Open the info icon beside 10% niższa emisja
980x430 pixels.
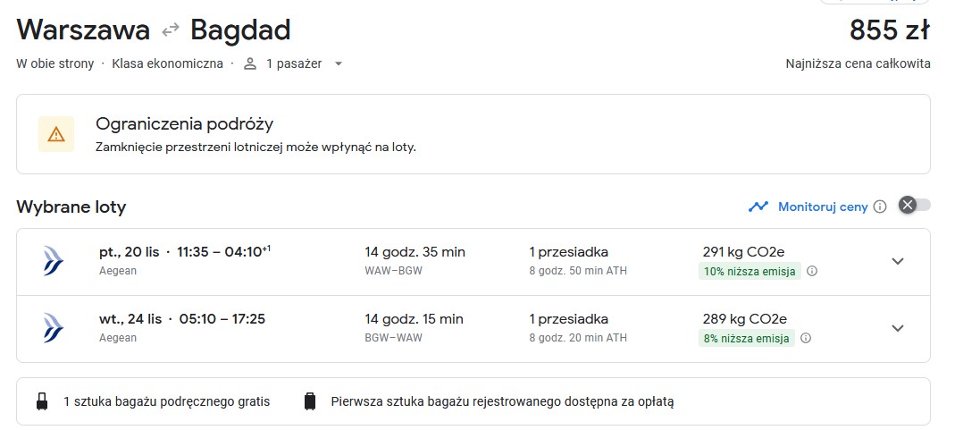pos(812,271)
